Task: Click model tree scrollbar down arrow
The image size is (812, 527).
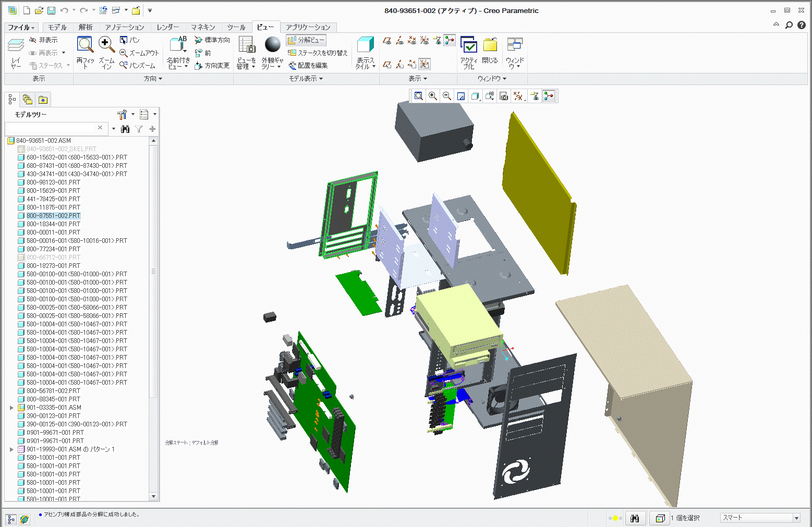Action: coord(153,497)
